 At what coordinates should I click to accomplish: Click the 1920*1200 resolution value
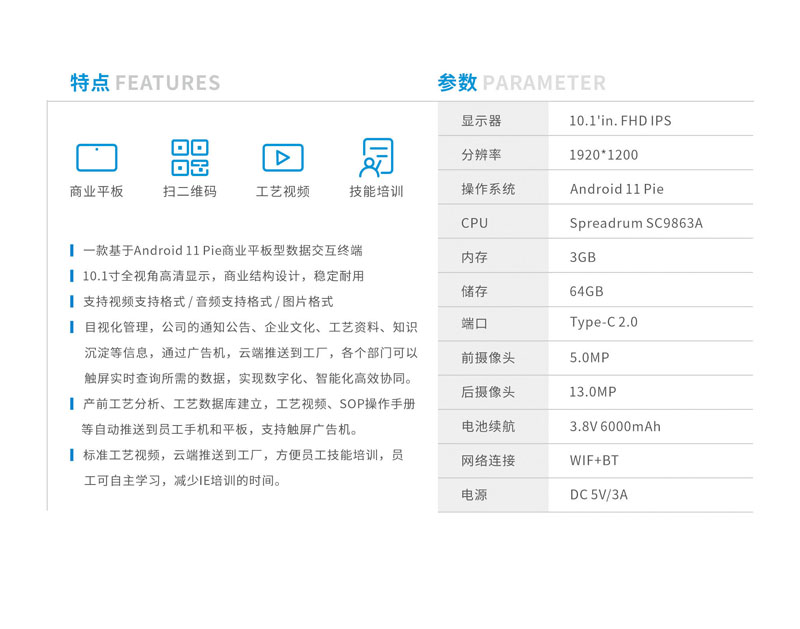pos(603,155)
